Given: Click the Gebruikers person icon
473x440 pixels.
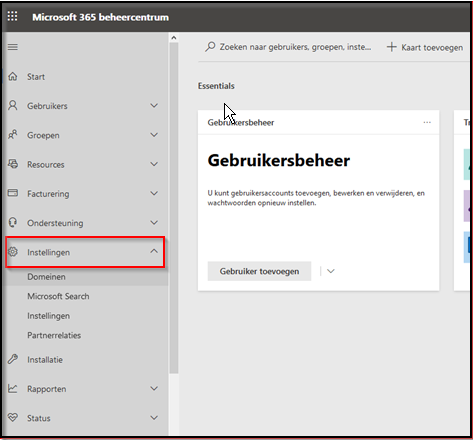Looking at the screenshot, I should coord(13,105).
